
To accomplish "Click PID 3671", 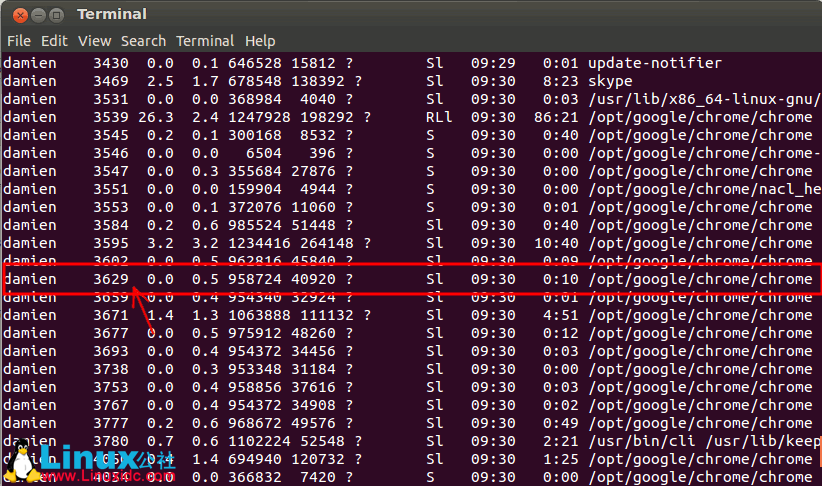I will (111, 315).
